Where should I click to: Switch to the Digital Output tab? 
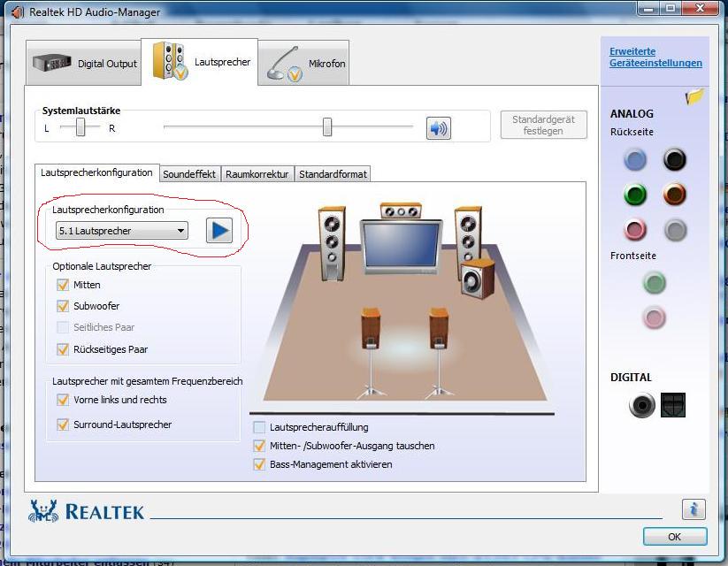pyautogui.click(x=84, y=63)
